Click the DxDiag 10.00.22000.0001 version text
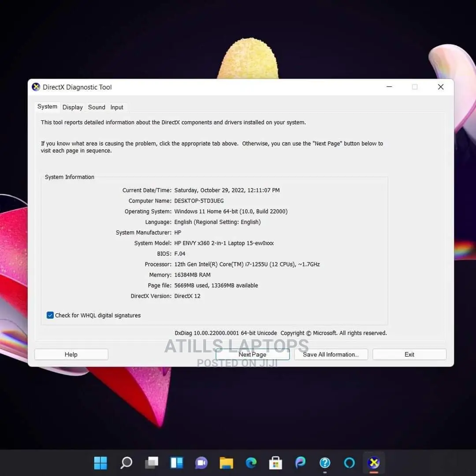Viewport: 476px width, 476px height. pyautogui.click(x=226, y=333)
